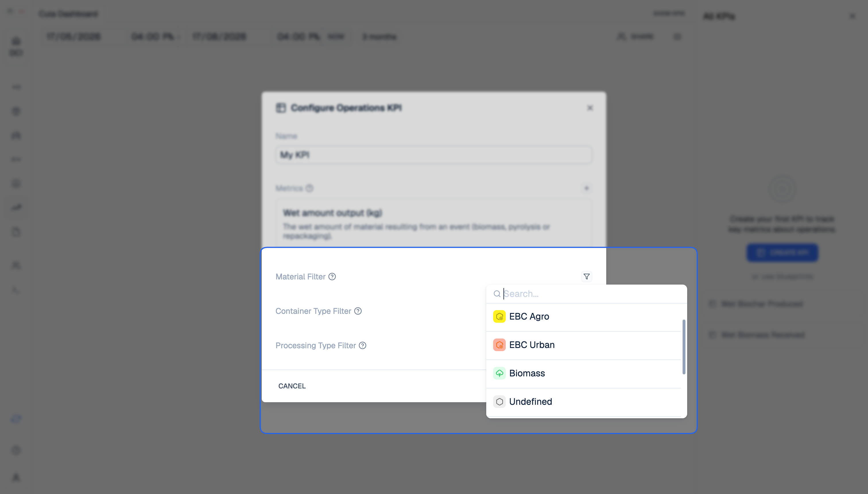Click the search magnifier icon
This screenshot has width=868, height=494.
pyautogui.click(x=497, y=294)
